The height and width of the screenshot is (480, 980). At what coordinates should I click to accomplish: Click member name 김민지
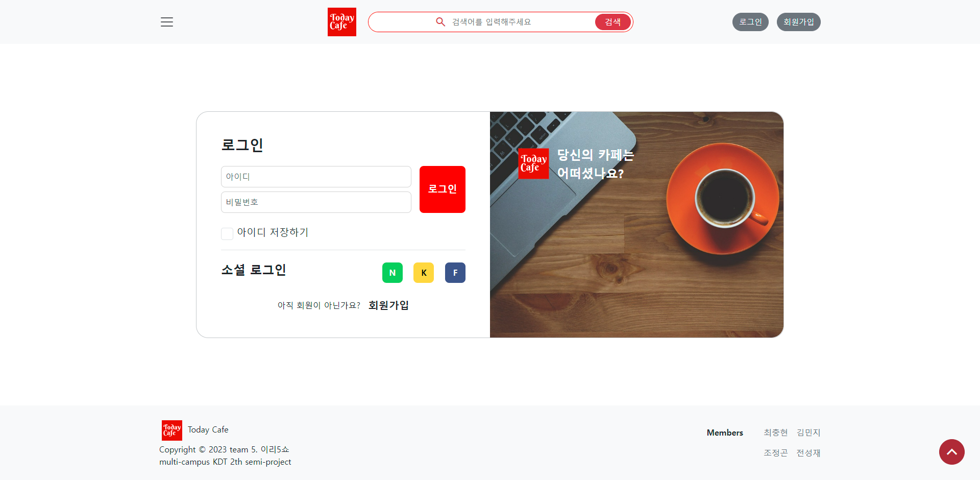(x=808, y=433)
